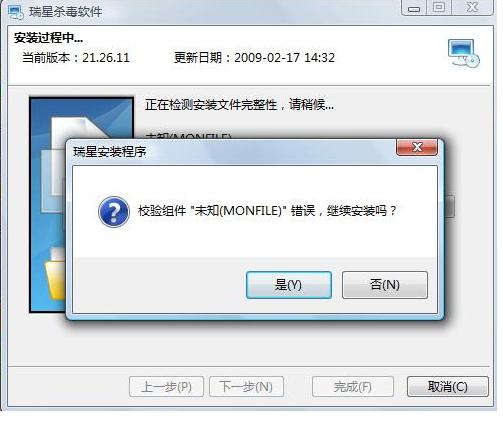The image size is (503, 422).
Task: Click the disabled 下一步(N) button
Action: click(246, 387)
